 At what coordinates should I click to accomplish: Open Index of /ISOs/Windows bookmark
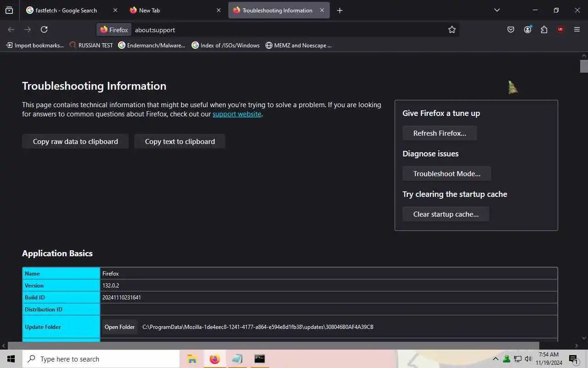(226, 46)
